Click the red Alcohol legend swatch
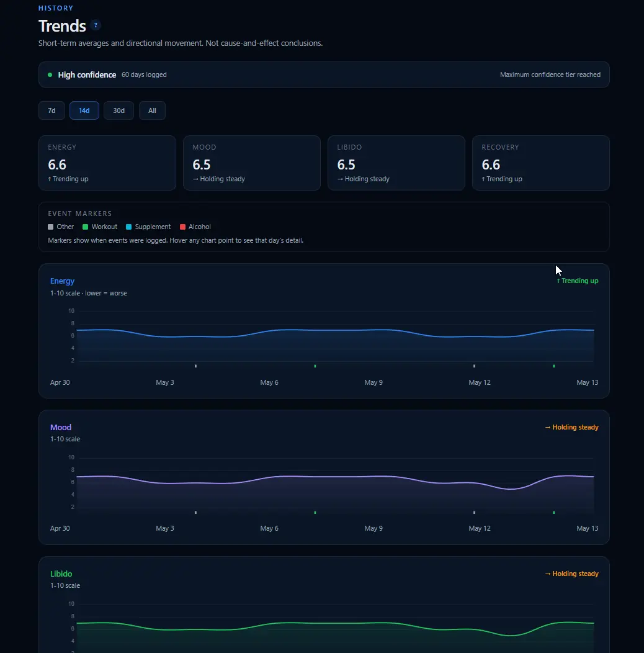Screen dimensions: 644x653 point(182,227)
